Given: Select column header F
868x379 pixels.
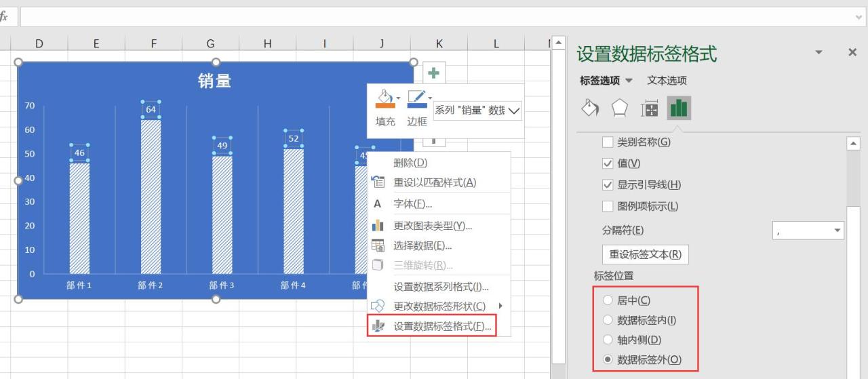Looking at the screenshot, I should pos(153,43).
